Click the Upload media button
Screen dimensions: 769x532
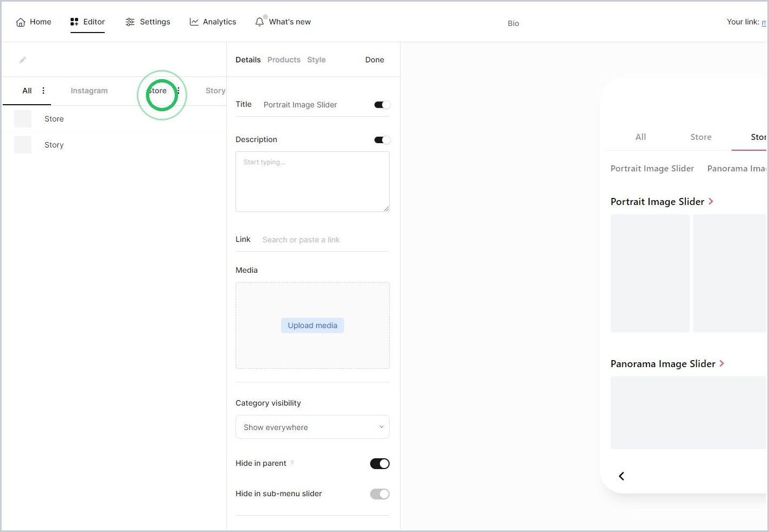313,325
